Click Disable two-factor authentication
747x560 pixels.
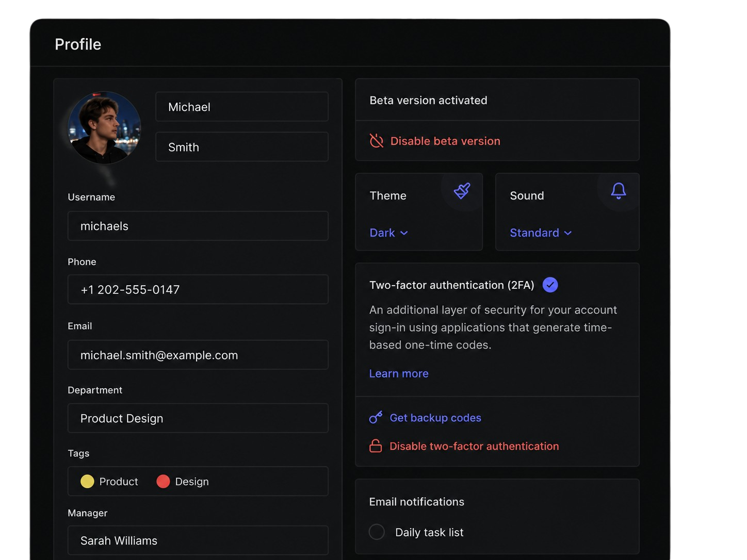[x=474, y=446]
